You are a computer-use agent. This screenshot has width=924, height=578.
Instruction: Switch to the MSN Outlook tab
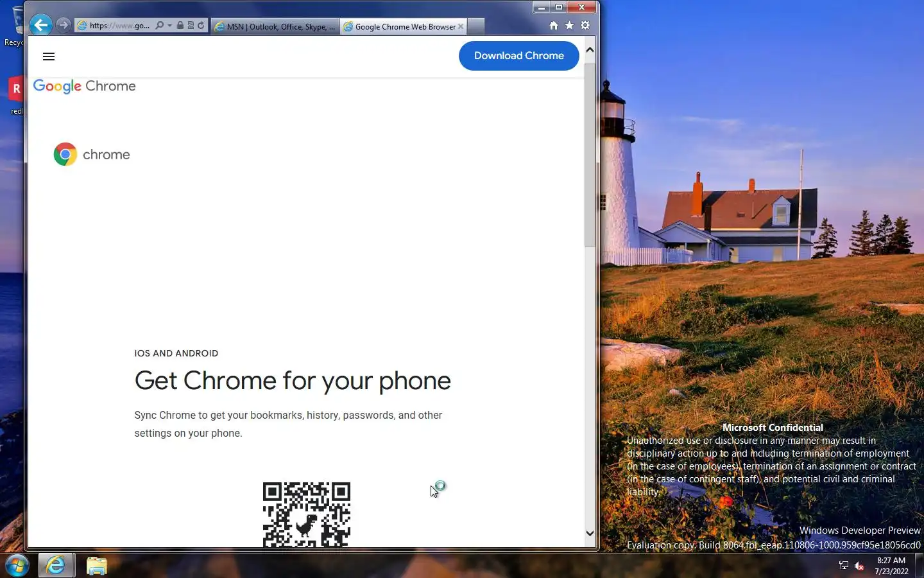point(275,26)
